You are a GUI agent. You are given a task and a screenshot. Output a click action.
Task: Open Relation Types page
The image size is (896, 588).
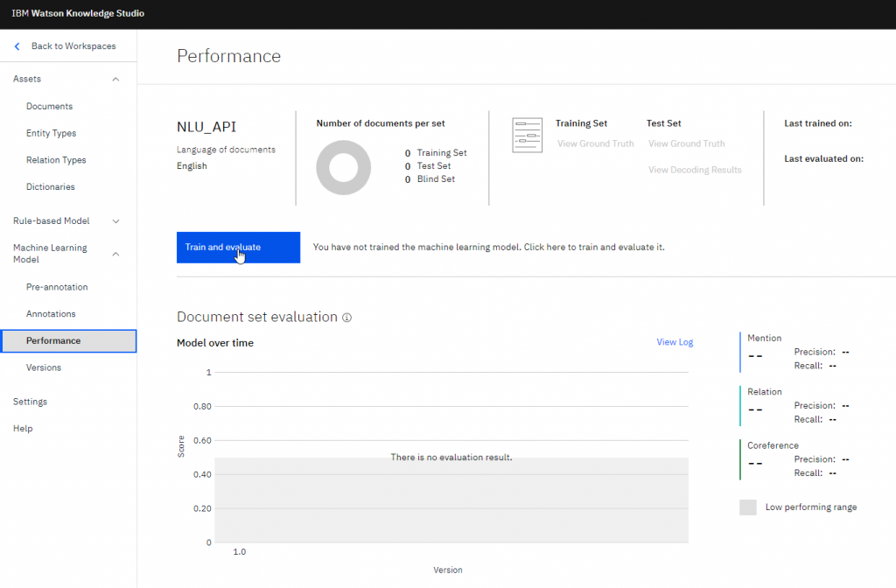(x=56, y=160)
